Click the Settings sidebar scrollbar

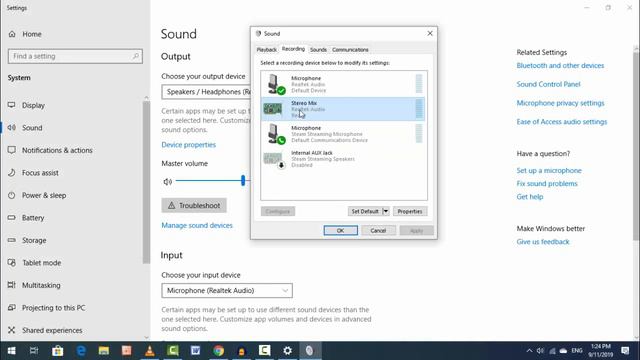(x=146, y=182)
